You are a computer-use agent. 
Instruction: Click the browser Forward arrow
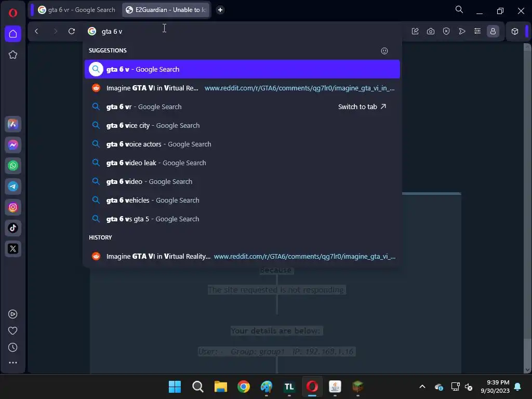tap(55, 31)
